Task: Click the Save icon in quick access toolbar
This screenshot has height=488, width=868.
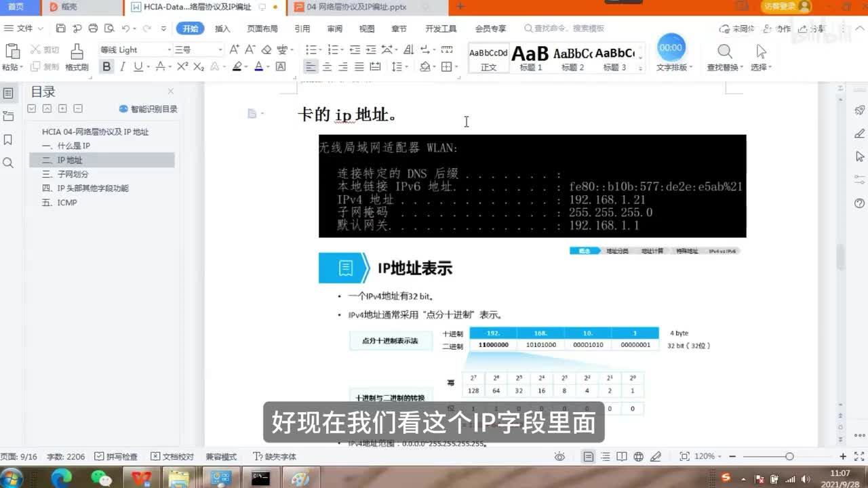Action: (x=61, y=28)
